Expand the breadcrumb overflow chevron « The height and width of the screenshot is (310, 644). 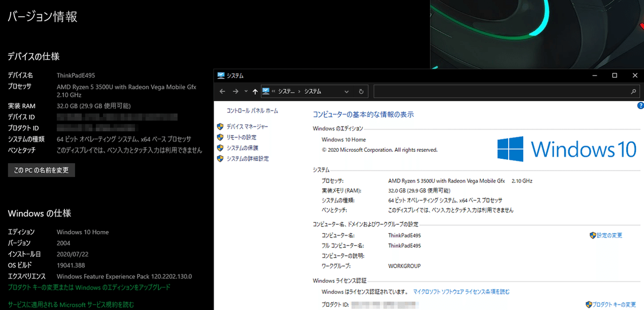click(x=274, y=91)
